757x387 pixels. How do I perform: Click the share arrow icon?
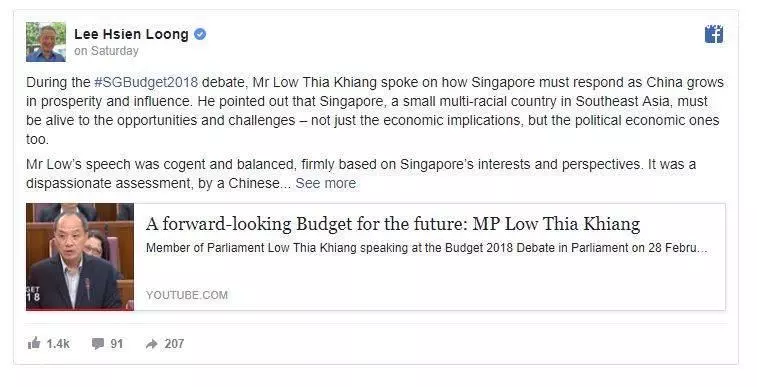click(151, 344)
